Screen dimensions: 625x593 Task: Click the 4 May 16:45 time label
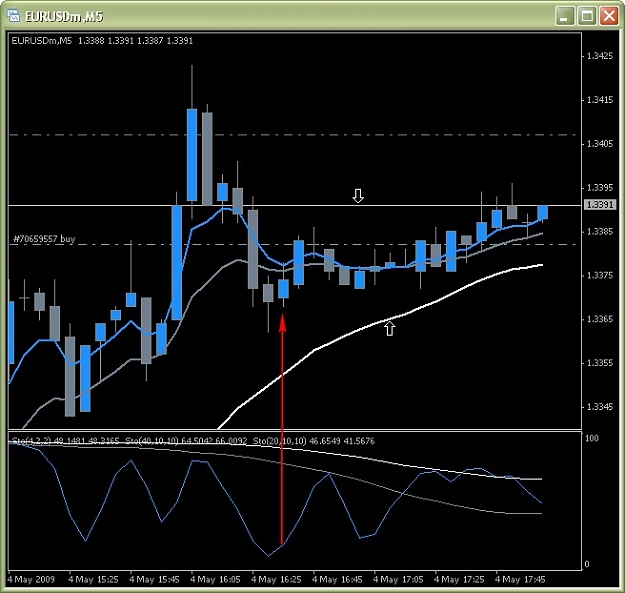pos(337,579)
